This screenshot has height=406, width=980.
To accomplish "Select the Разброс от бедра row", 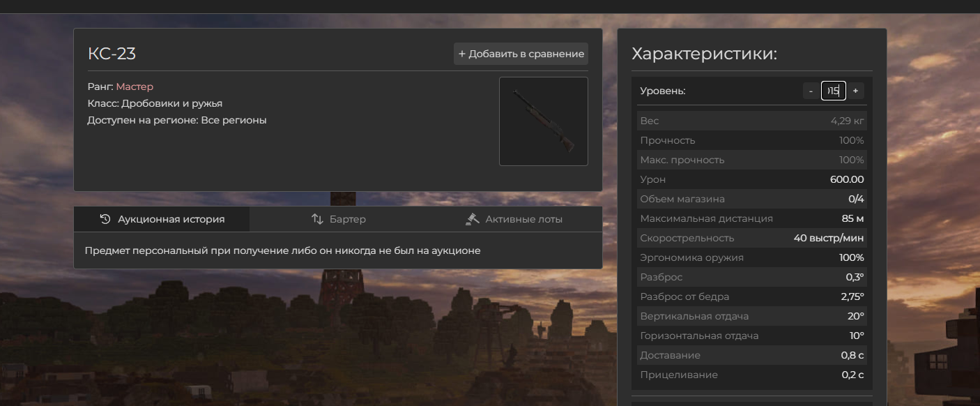I will pos(751,296).
